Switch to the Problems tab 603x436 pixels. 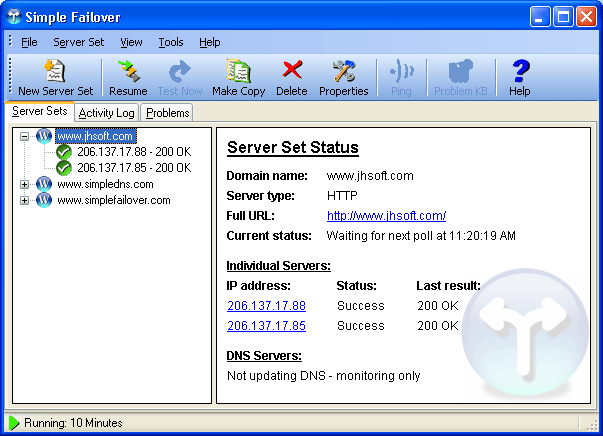(x=168, y=113)
